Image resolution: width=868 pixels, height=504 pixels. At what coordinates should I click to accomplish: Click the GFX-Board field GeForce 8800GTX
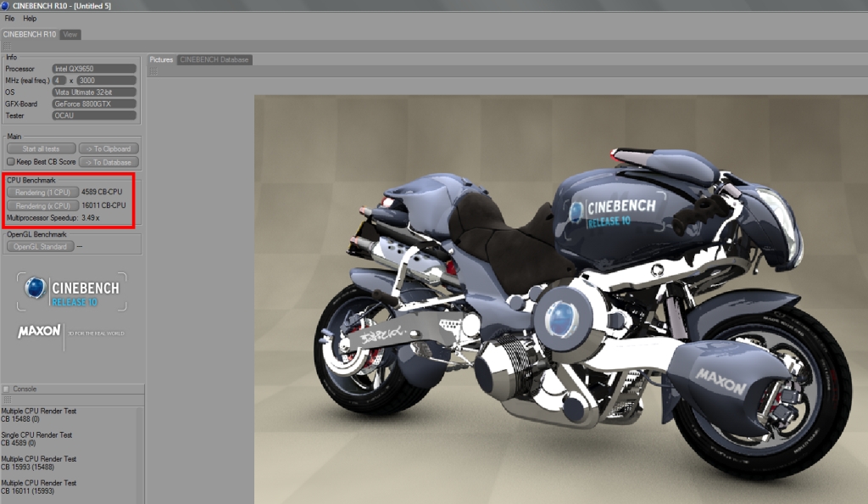tap(94, 104)
